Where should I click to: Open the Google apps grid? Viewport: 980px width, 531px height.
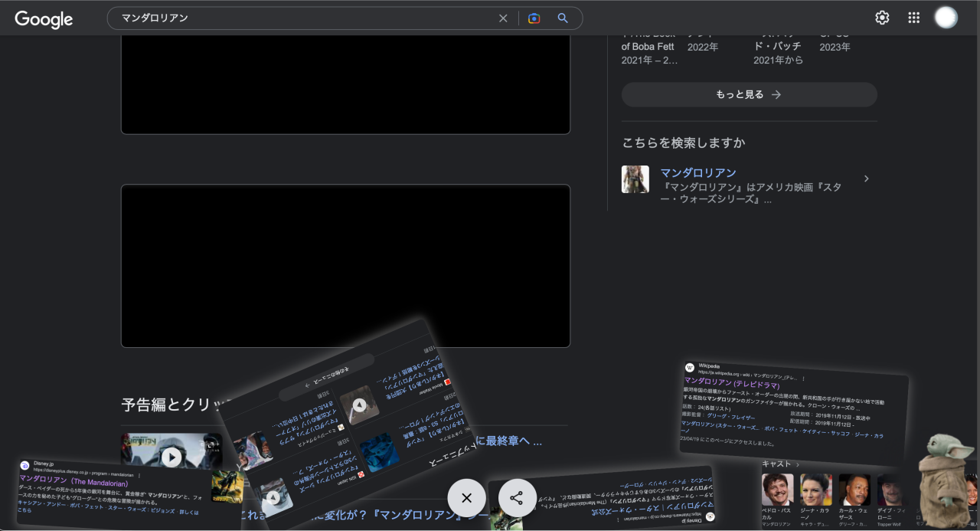[913, 18]
